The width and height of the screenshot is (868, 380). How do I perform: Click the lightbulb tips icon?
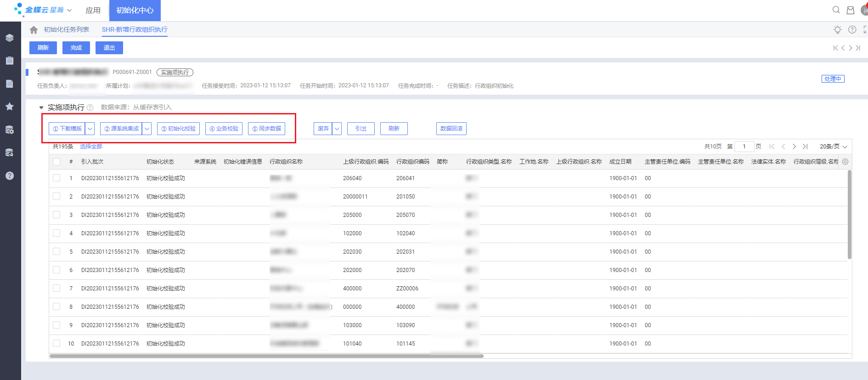click(x=838, y=30)
